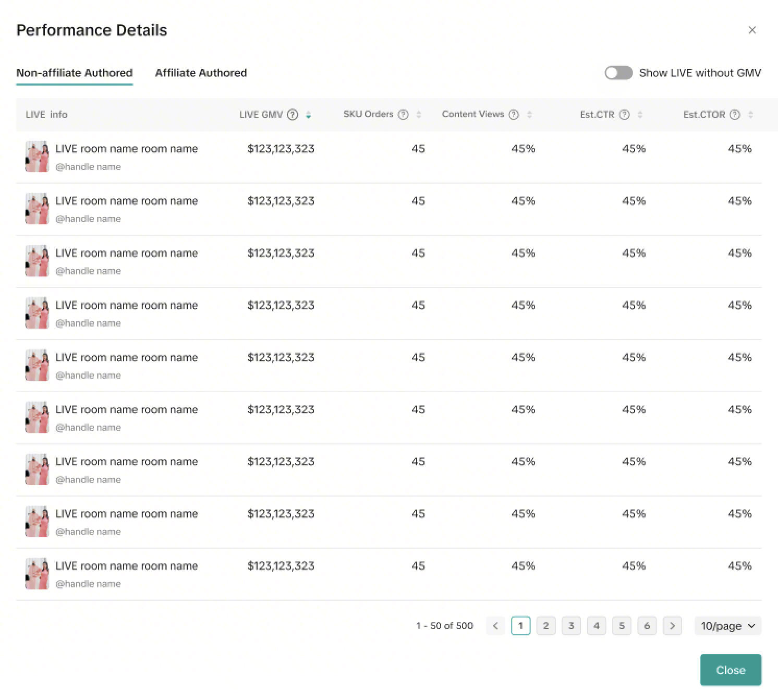Dismiss dialog with top-right X icon
The image size is (778, 700).
[x=752, y=30]
